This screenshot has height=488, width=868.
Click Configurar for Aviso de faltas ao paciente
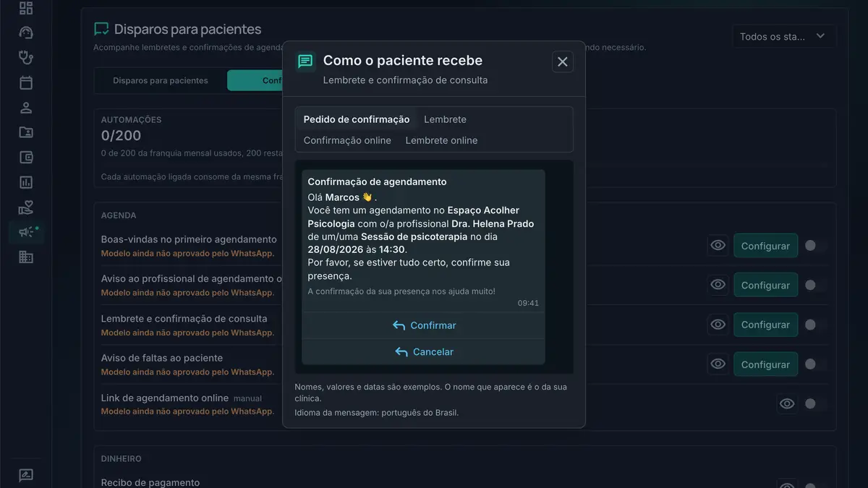[x=765, y=364]
